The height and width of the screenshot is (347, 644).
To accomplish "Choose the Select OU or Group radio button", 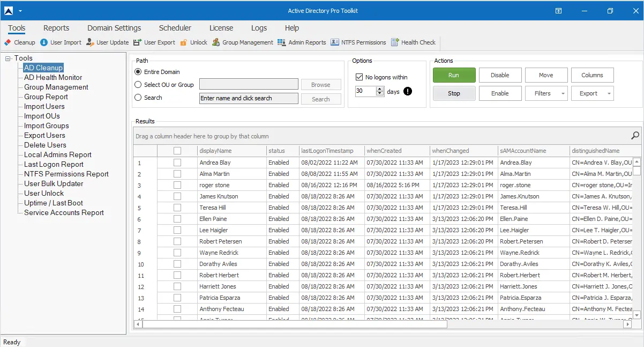I will pyautogui.click(x=138, y=85).
